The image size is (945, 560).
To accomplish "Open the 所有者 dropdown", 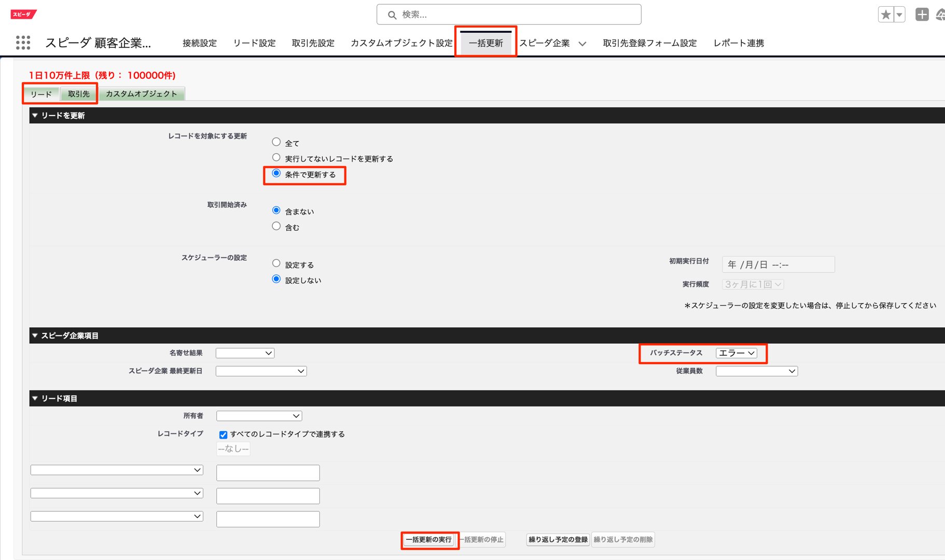I will pos(259,416).
